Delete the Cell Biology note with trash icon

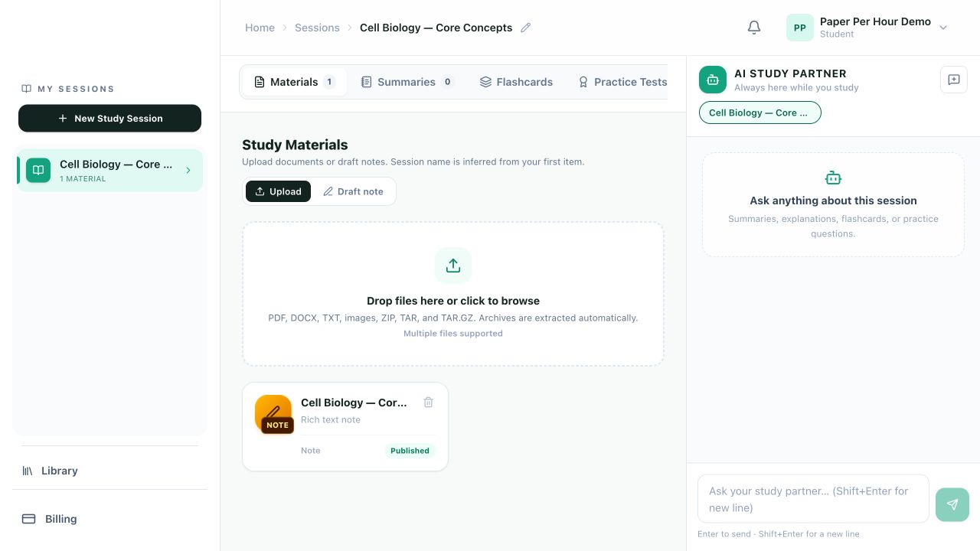429,403
